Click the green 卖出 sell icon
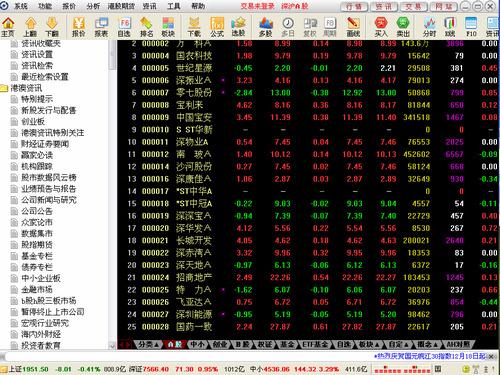Viewport: 500px width, 375px height. click(x=403, y=27)
